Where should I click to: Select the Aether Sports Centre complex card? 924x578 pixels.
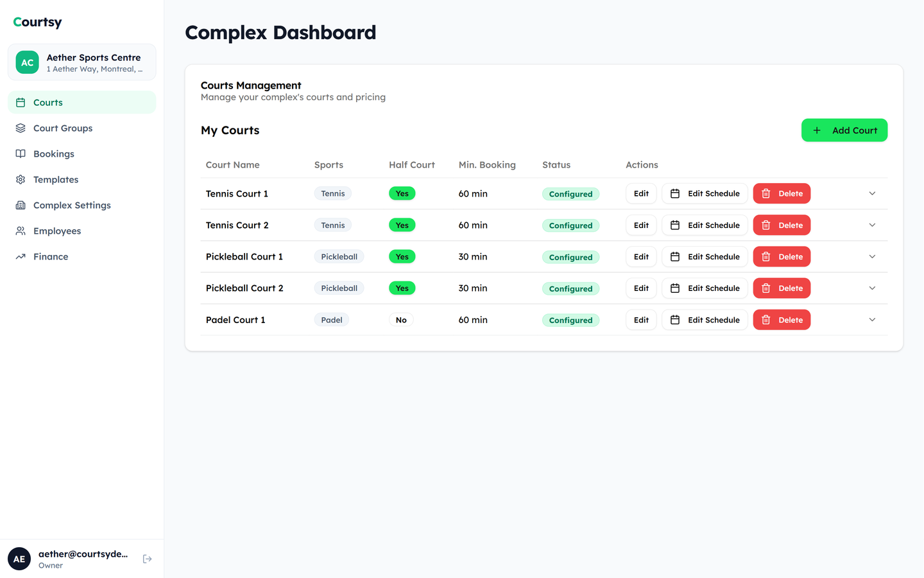[x=81, y=62]
